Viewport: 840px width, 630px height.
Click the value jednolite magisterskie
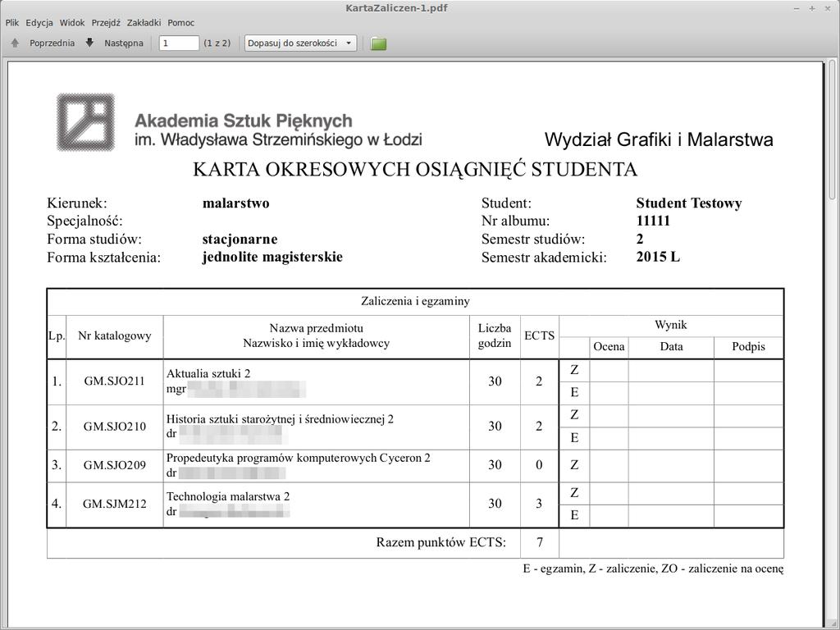pos(272,257)
